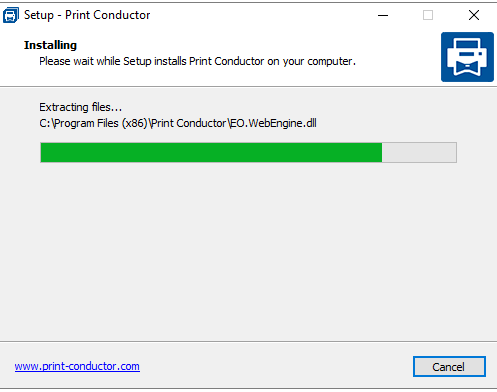
Task: Click the EO.WebEngine.dll file path text
Action: (x=178, y=123)
